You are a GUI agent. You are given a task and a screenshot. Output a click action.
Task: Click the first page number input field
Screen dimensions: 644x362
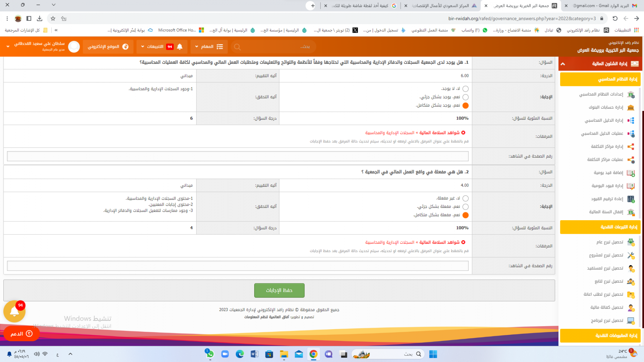pyautogui.click(x=238, y=156)
